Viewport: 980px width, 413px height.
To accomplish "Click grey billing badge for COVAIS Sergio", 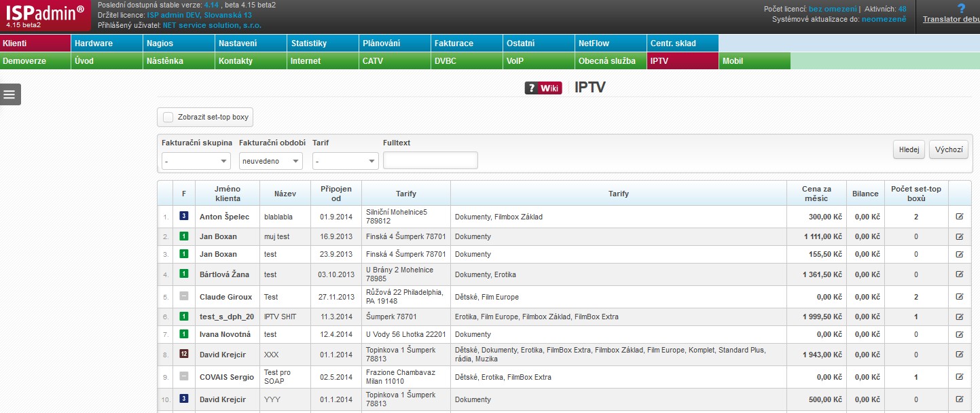I will (183, 376).
